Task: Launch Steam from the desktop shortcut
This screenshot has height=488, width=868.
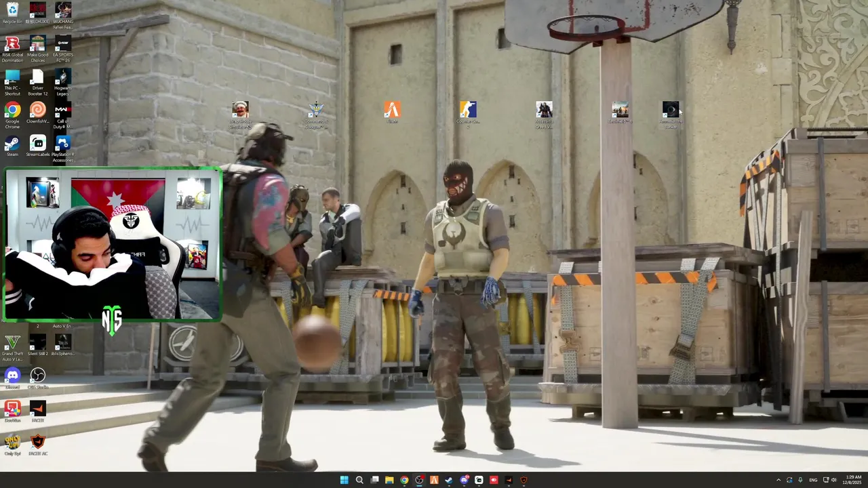Action: tap(12, 146)
